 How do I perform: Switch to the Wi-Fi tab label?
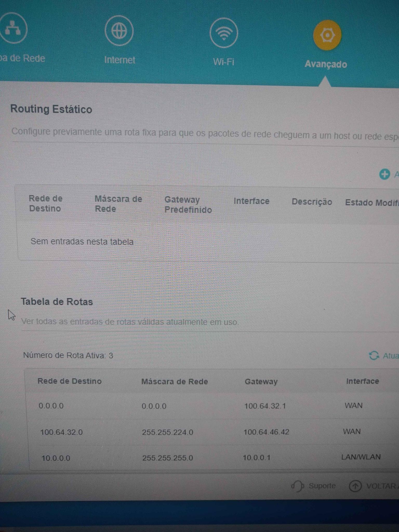click(224, 62)
